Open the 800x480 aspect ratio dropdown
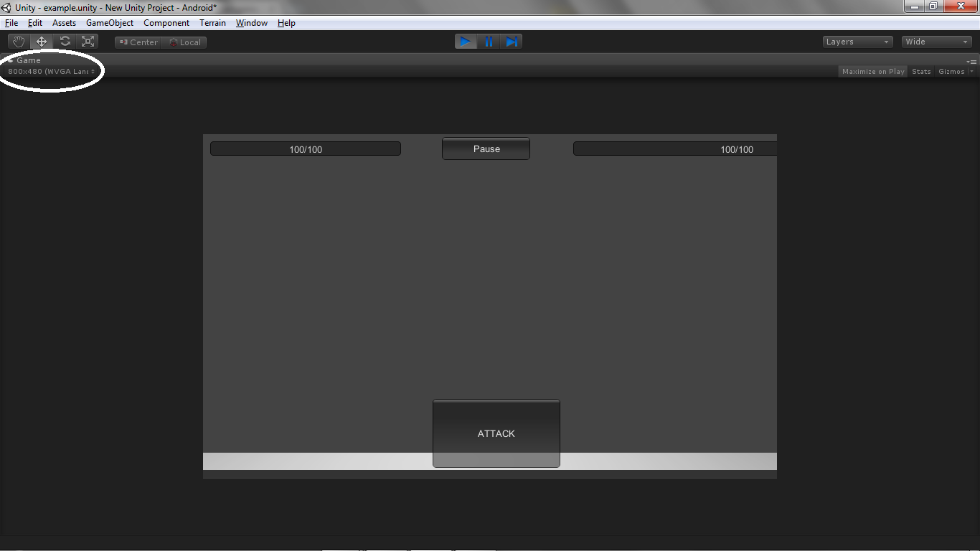The width and height of the screenshot is (980, 551). [x=51, y=71]
